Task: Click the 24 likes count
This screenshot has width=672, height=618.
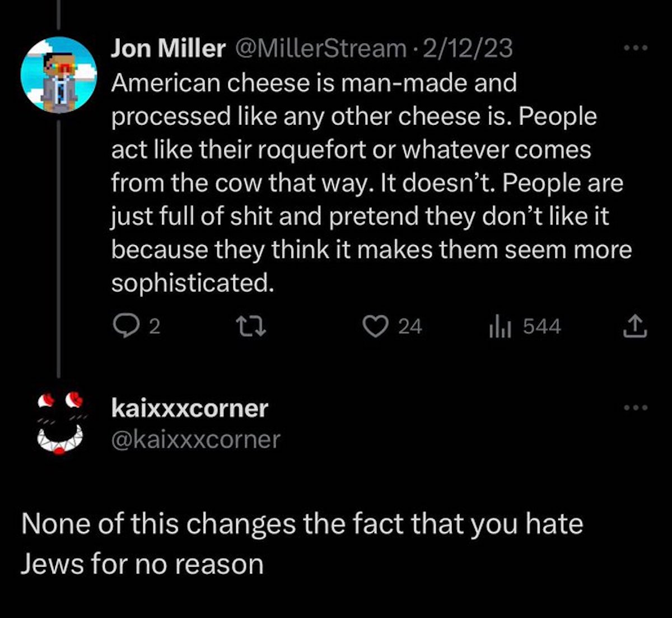Action: (x=410, y=326)
